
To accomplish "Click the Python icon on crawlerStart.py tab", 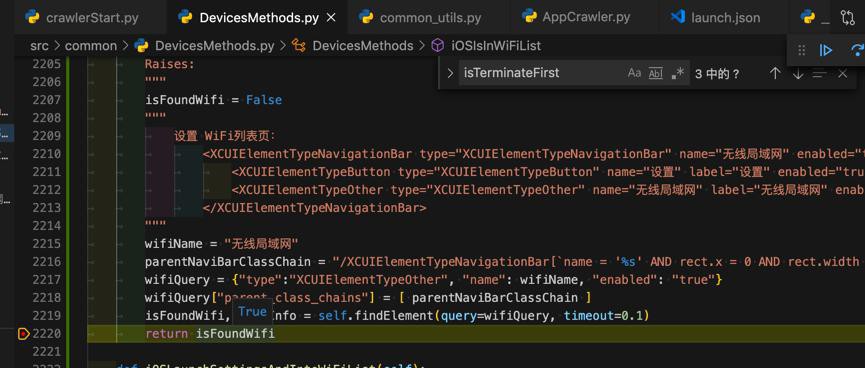I will (33, 17).
